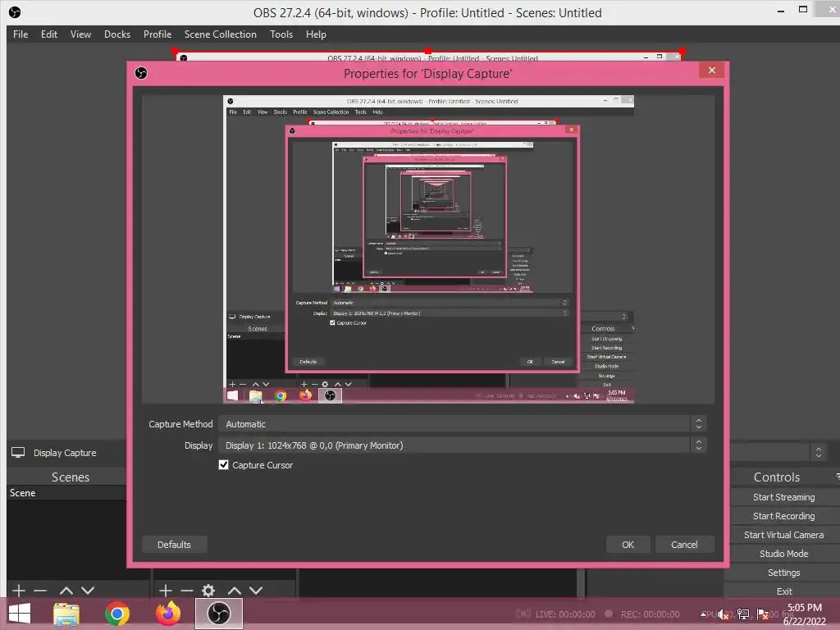Click the display capture preview thumbnail
Viewport: 840px width, 630px height.
[428, 249]
